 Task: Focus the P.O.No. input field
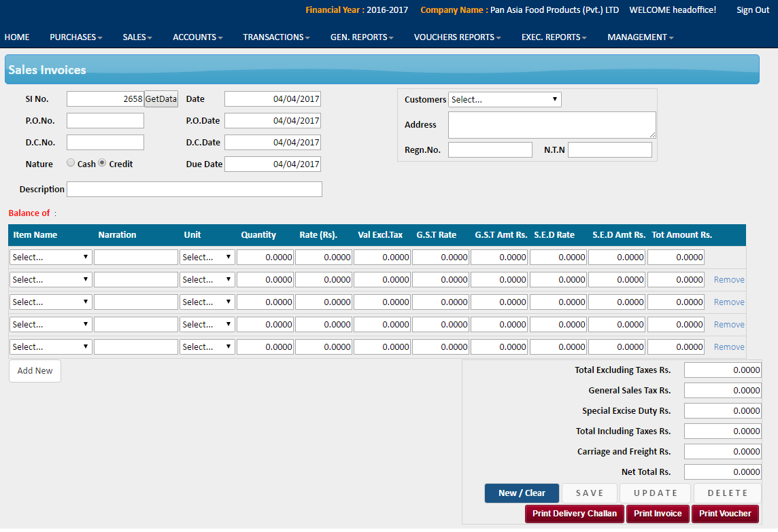coord(105,121)
